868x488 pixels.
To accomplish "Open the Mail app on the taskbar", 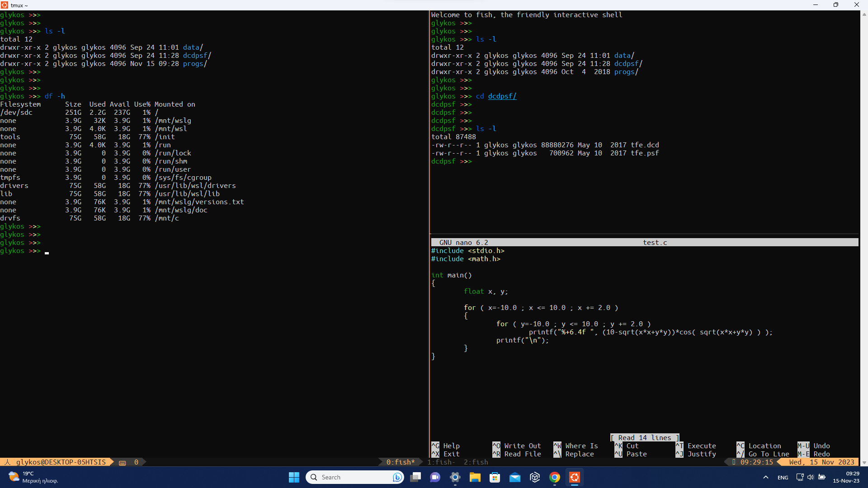I will [x=515, y=477].
